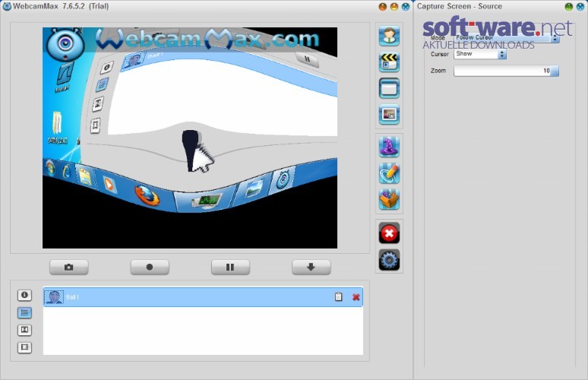Viewport: 588px width, 380px height.
Task: Select the list view sidebar icon
Action: click(x=24, y=312)
